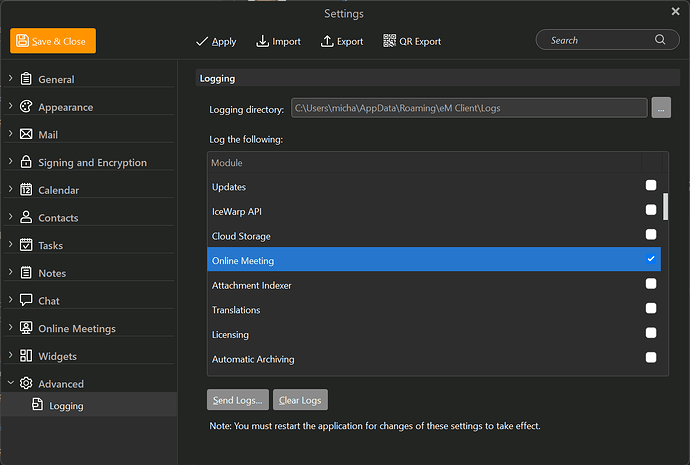This screenshot has height=465, width=690.
Task: Click the Signing and Encryption lock icon
Action: click(26, 161)
